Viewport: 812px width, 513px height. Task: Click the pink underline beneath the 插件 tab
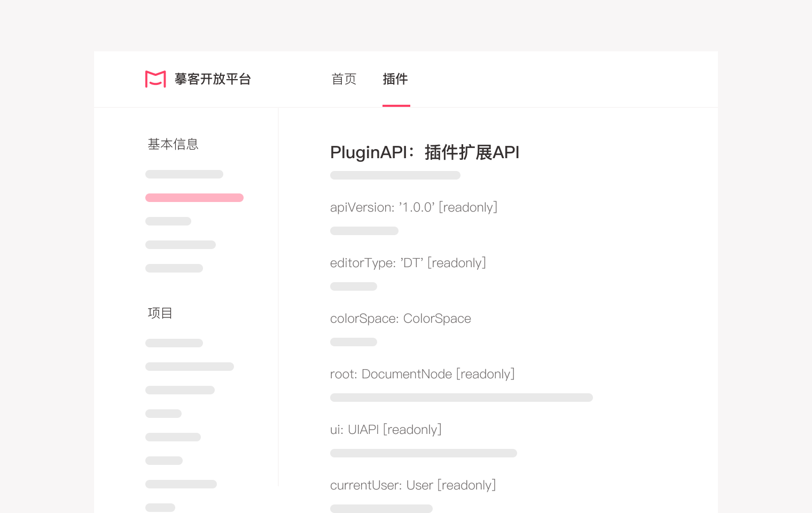pyautogui.click(x=396, y=106)
